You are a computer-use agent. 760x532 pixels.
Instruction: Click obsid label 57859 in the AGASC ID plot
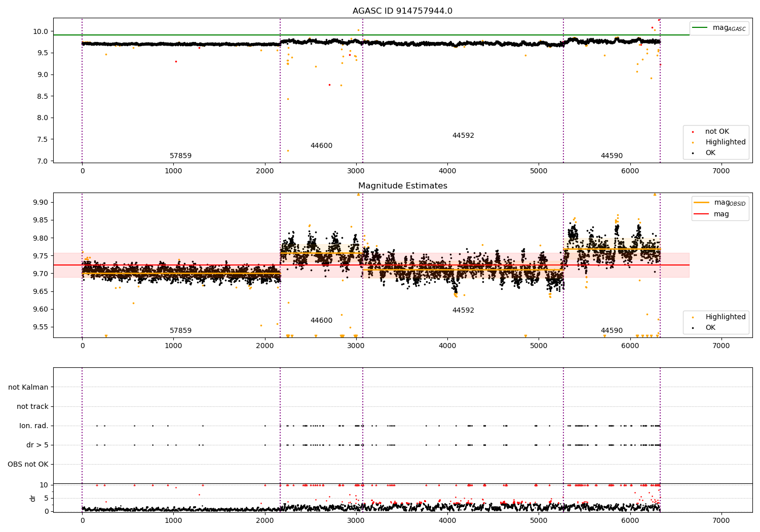[x=180, y=156]
